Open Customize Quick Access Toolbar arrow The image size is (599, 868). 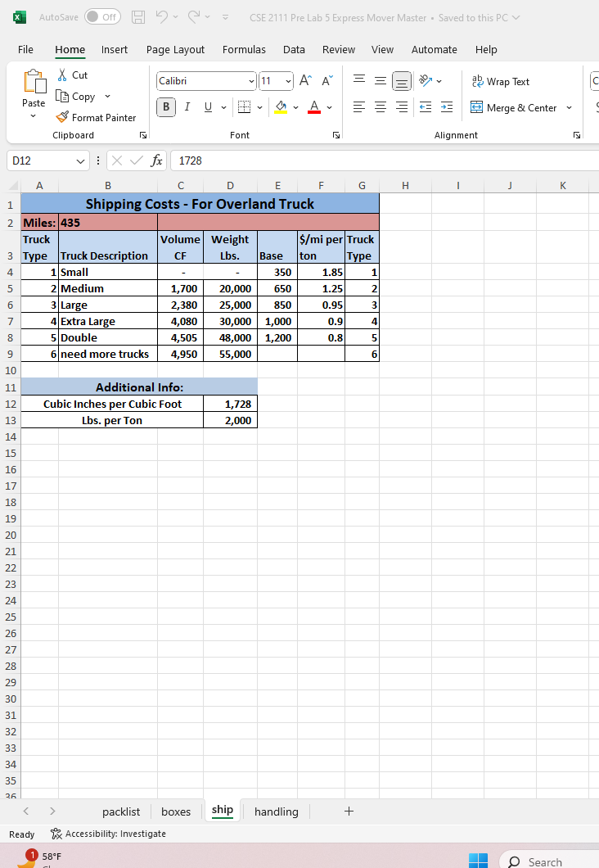tap(225, 17)
